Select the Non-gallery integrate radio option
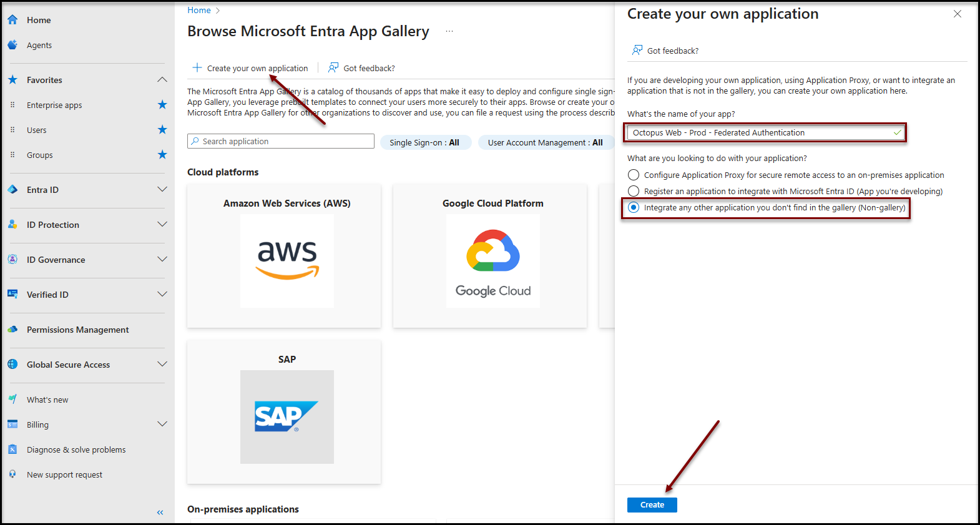Screen dimensions: 980x525 (x=634, y=207)
